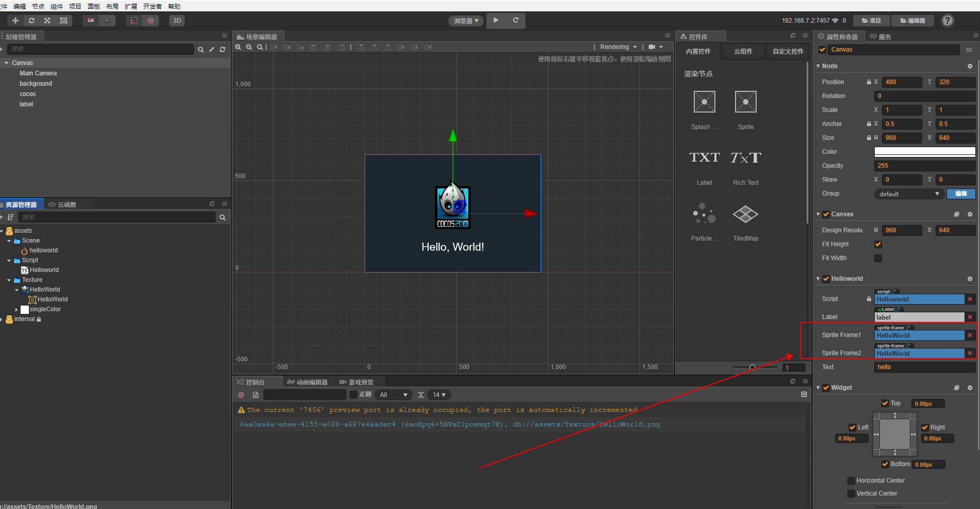Image resolution: width=980 pixels, height=509 pixels.
Task: Pick the Rich Text widget icon
Action: point(746,157)
